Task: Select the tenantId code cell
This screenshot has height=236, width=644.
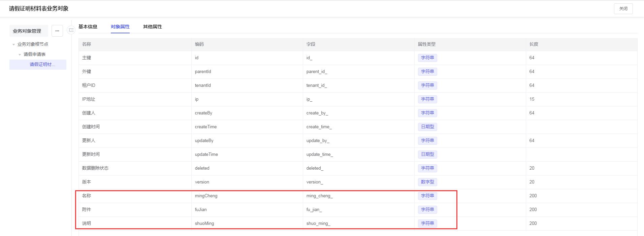Action: click(203, 86)
